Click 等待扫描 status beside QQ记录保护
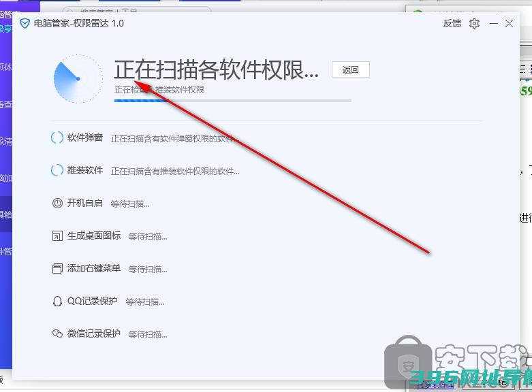The width and height of the screenshot is (532, 392). coord(145,301)
